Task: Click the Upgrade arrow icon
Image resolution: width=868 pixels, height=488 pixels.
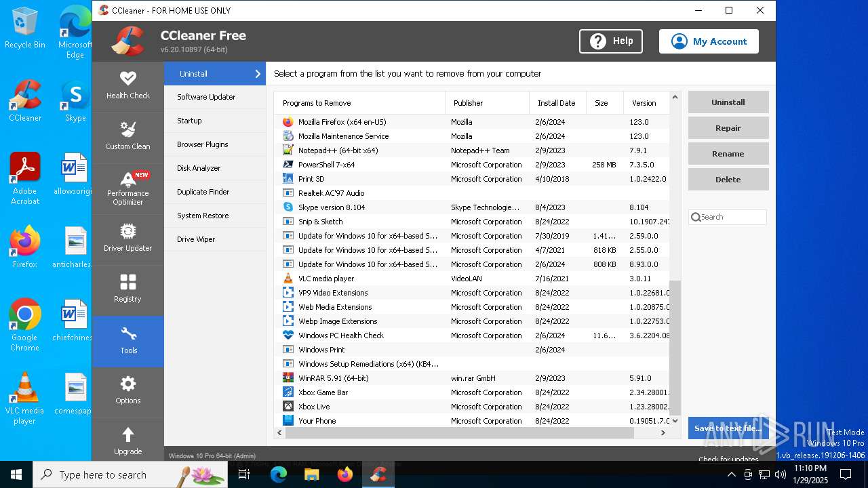Action: (127, 434)
